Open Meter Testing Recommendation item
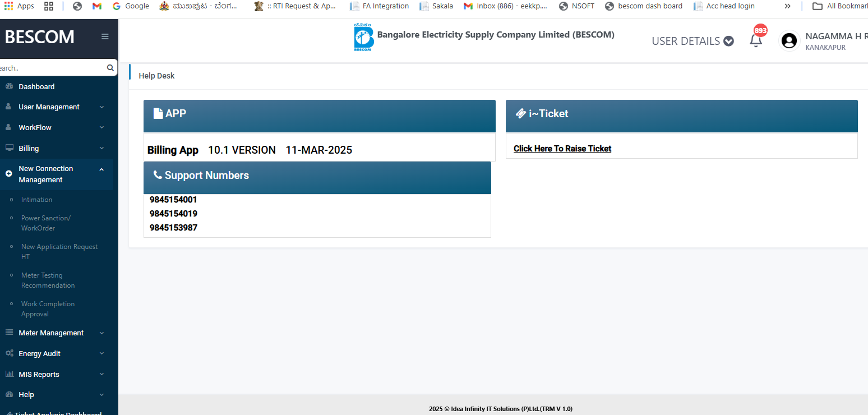 (48, 280)
